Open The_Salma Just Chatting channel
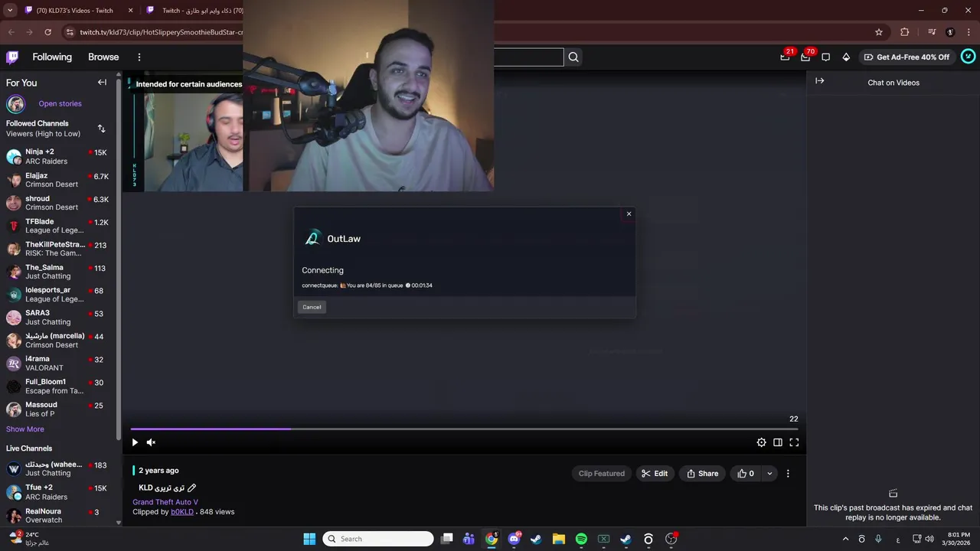This screenshot has height=551, width=980. coord(57,272)
